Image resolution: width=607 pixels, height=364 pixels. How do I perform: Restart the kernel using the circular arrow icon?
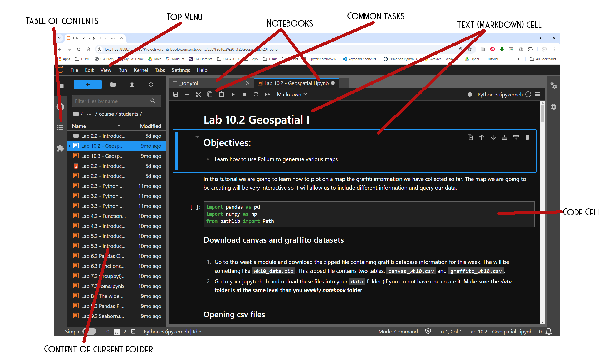coord(256,94)
